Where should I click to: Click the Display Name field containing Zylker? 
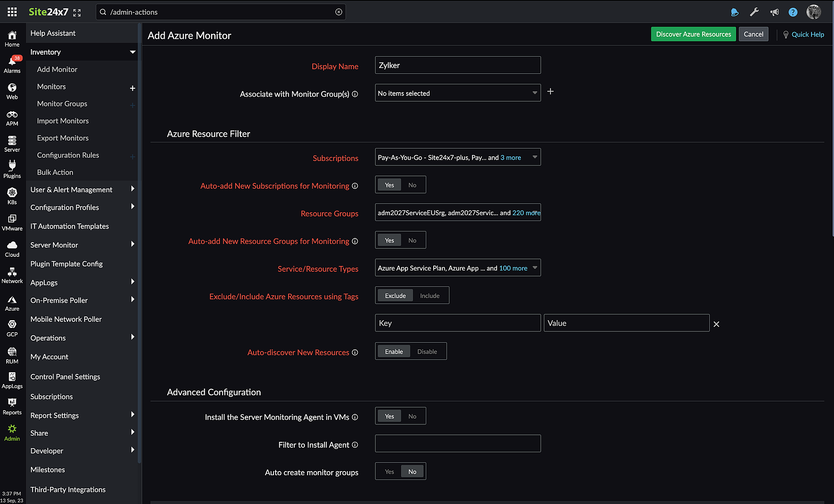[458, 65]
